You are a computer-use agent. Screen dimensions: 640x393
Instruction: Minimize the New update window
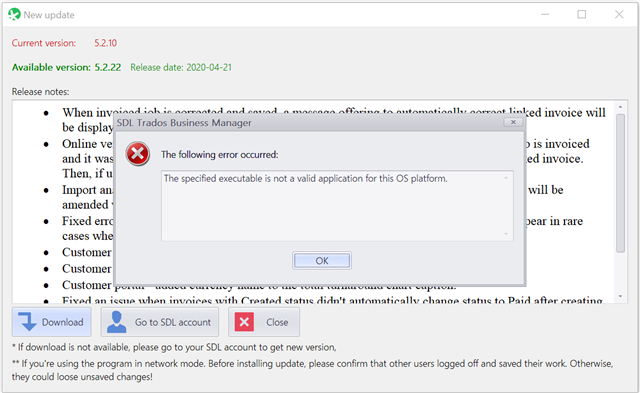[545, 15]
